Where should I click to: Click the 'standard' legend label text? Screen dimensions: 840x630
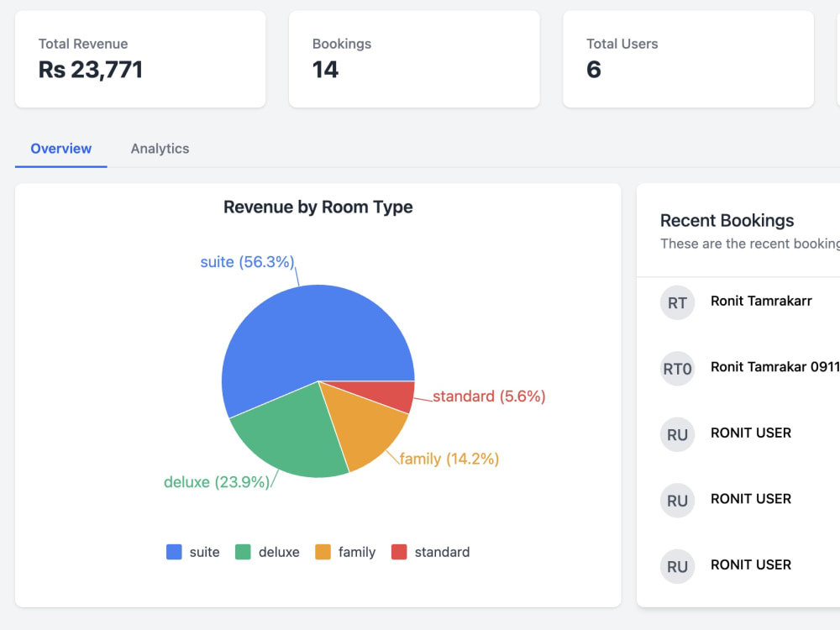(x=442, y=552)
